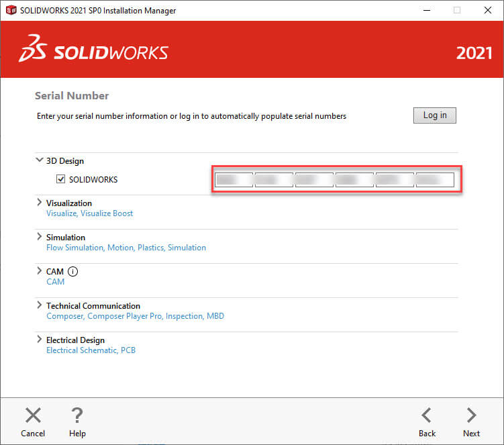Click the 3D Design heading text

tap(65, 161)
